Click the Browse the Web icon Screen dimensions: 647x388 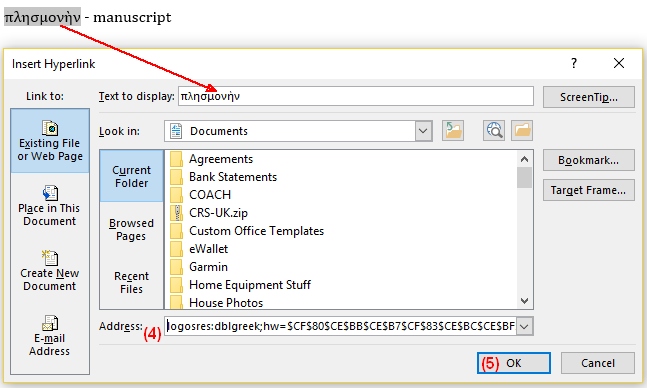(494, 131)
